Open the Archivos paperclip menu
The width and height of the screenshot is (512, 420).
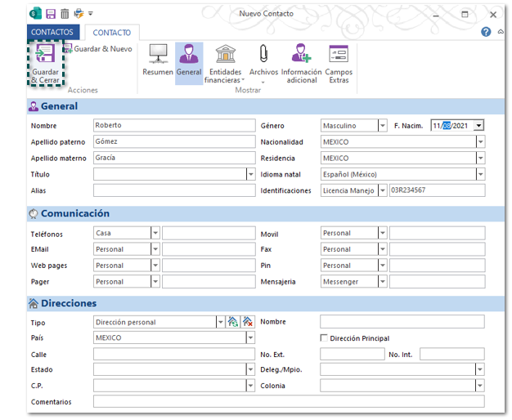(x=263, y=61)
